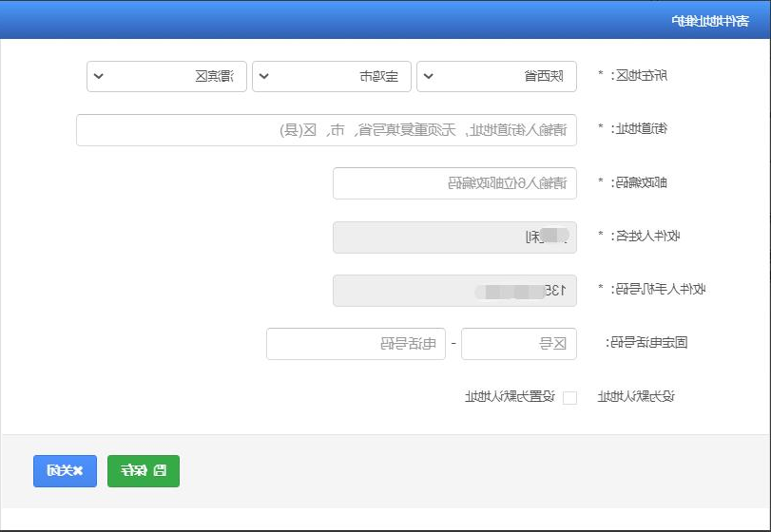Click the recipient name (收件人姓名) field

click(x=454, y=237)
